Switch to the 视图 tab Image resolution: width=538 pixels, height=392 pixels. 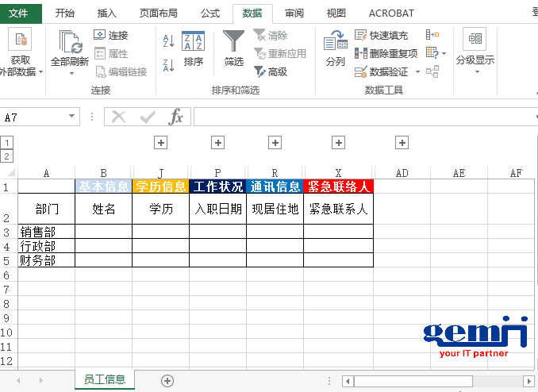click(336, 13)
